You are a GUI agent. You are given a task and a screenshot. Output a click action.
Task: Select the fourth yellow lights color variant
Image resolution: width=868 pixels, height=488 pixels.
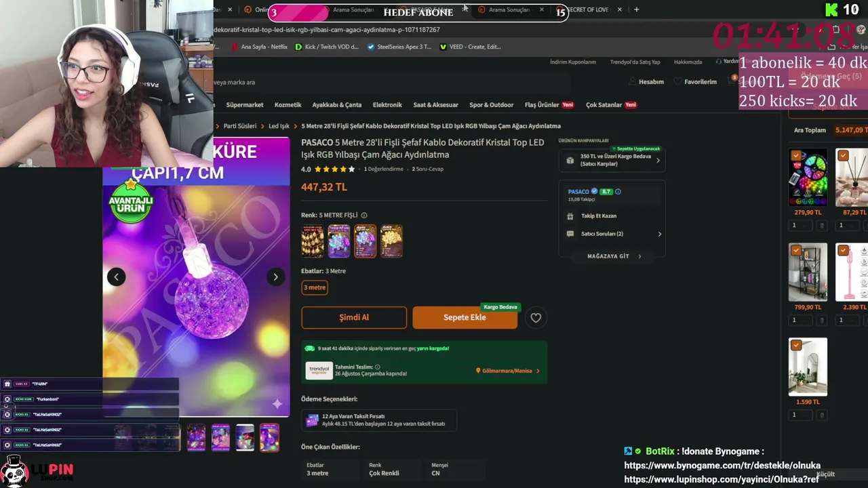click(x=392, y=241)
